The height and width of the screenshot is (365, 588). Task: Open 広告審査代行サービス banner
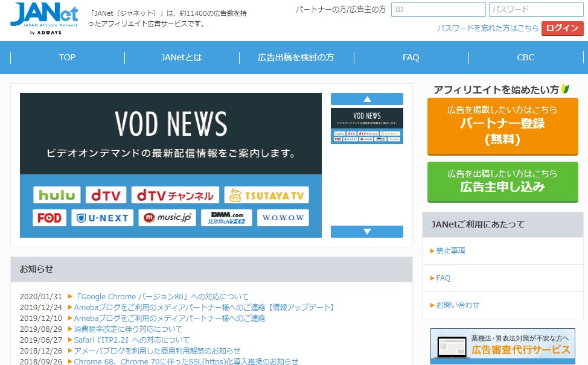click(502, 346)
